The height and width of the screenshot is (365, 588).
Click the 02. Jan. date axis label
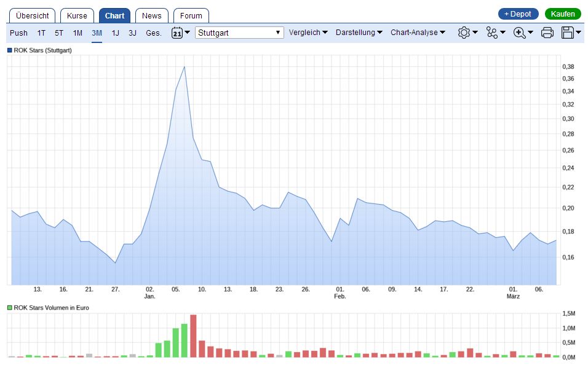point(149,292)
